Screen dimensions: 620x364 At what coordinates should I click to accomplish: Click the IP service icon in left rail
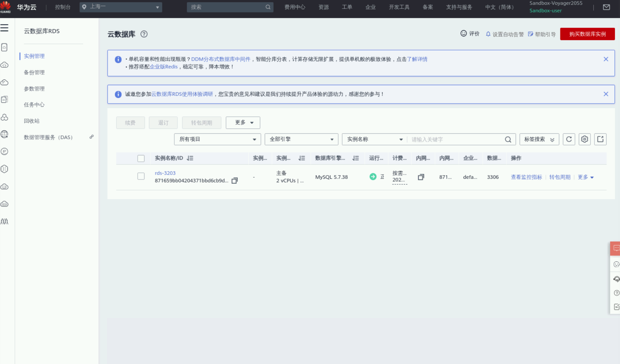4,151
